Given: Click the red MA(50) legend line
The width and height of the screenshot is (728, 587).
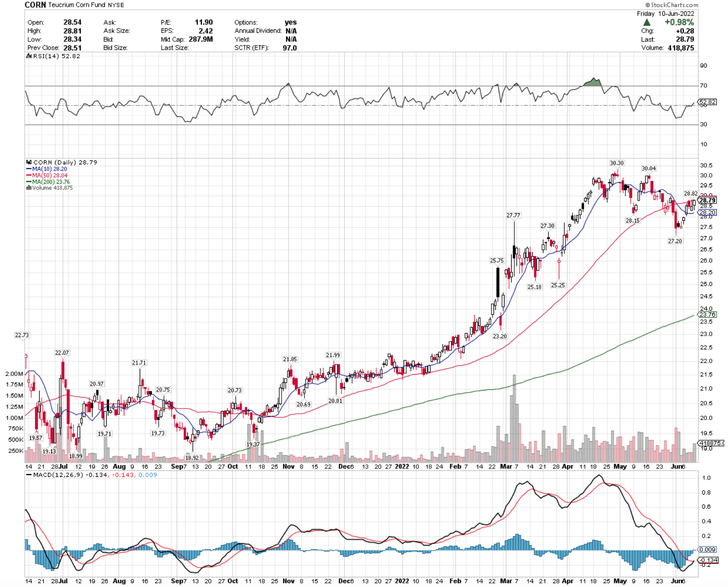Looking at the screenshot, I should [x=29, y=175].
